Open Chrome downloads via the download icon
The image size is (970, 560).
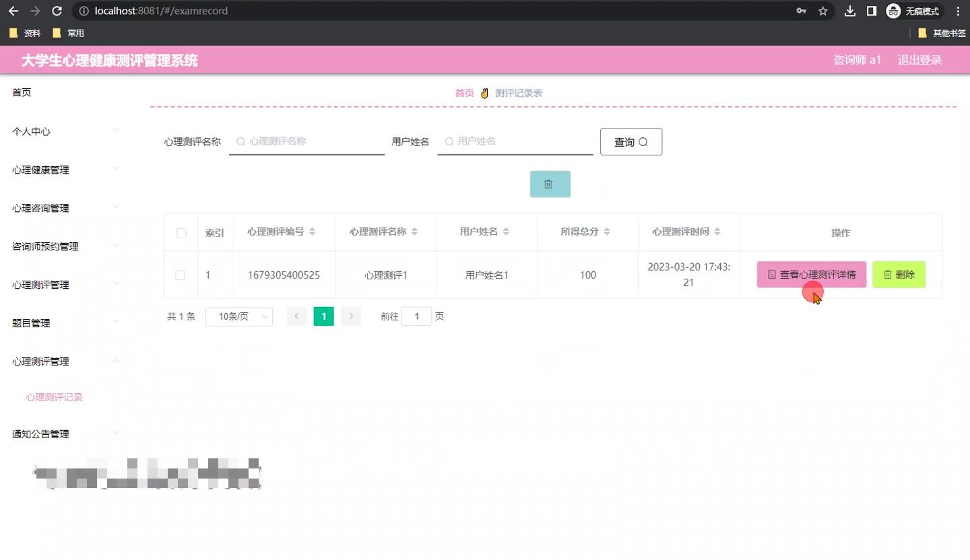coord(849,11)
